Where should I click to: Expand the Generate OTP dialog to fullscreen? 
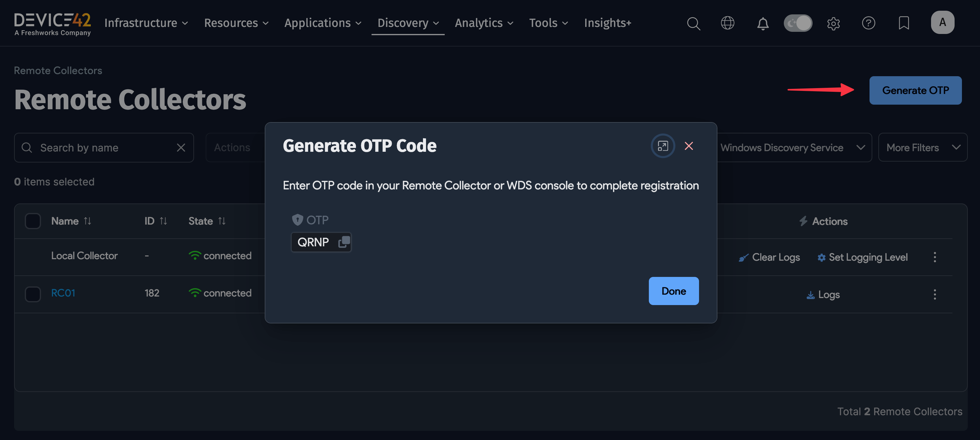[663, 146]
